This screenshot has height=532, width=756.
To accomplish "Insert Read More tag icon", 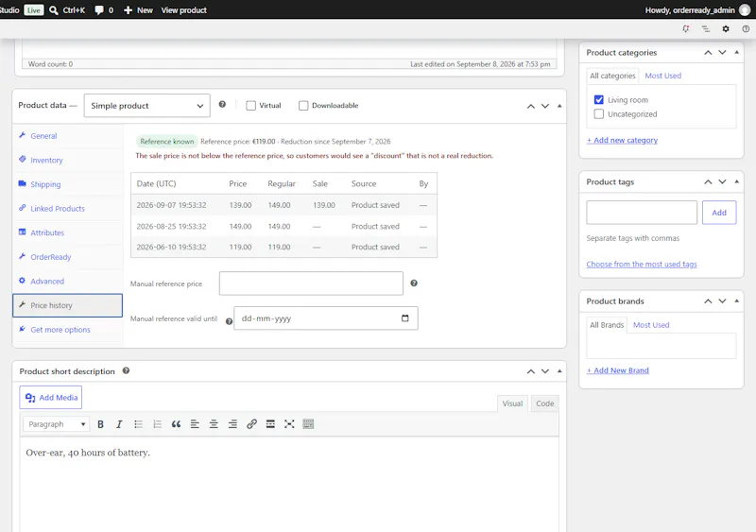I will (x=270, y=424).
